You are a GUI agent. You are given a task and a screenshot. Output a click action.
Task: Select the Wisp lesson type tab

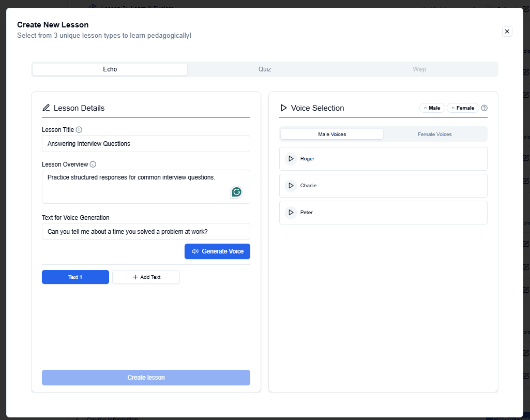click(x=419, y=69)
